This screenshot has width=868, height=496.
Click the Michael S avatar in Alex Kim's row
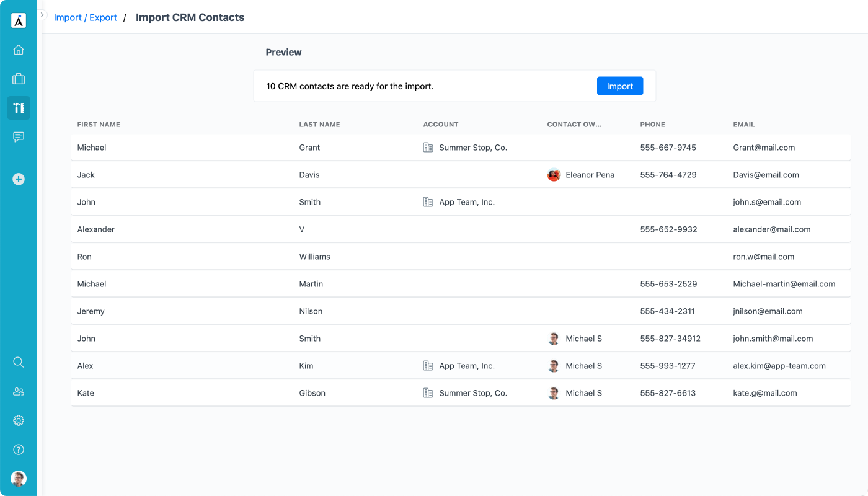pos(554,366)
